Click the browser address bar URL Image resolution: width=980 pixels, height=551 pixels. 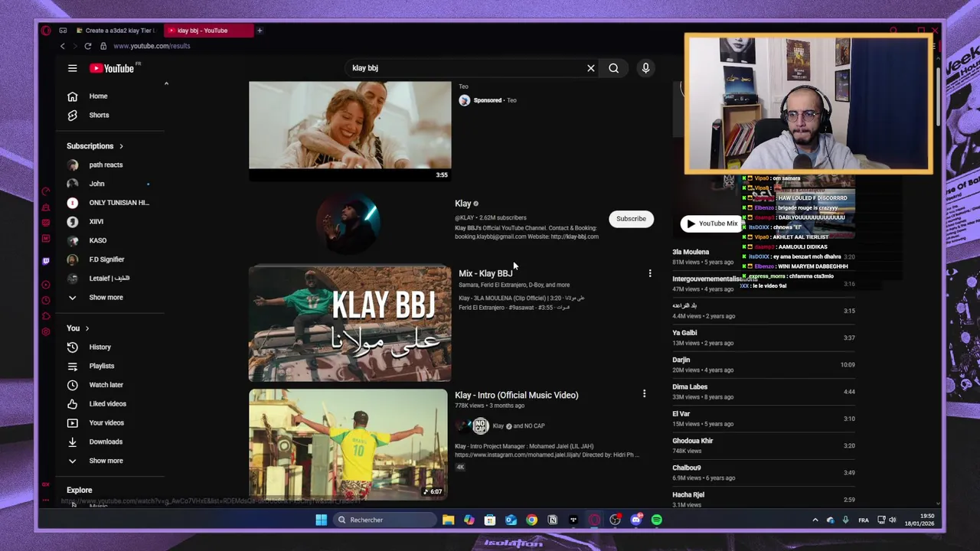click(x=152, y=46)
